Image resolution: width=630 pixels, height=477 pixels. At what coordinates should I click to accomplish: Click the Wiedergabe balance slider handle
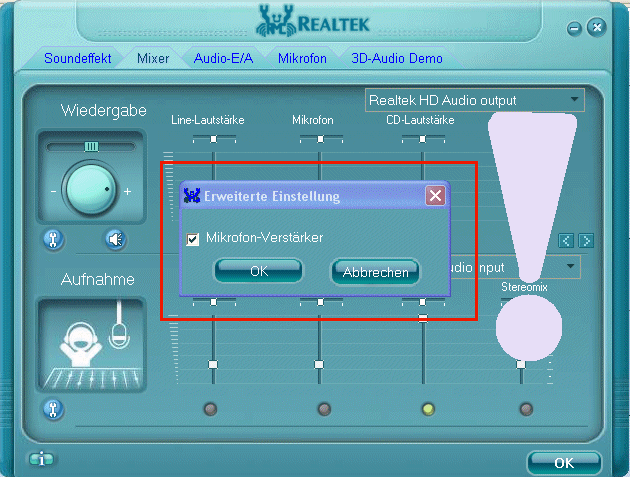pyautogui.click(x=91, y=146)
